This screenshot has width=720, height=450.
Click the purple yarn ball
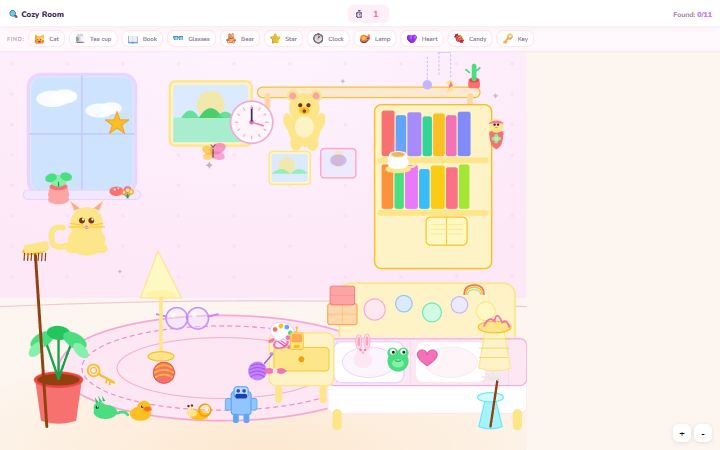pos(258,371)
